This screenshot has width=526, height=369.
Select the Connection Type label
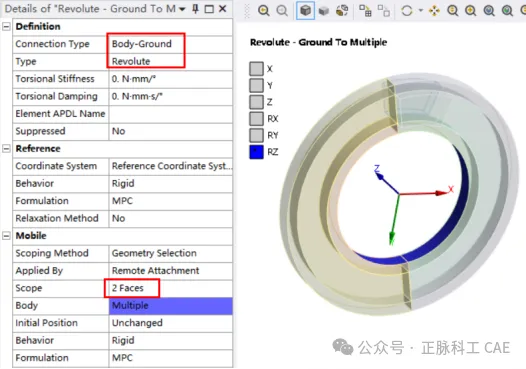pos(52,44)
